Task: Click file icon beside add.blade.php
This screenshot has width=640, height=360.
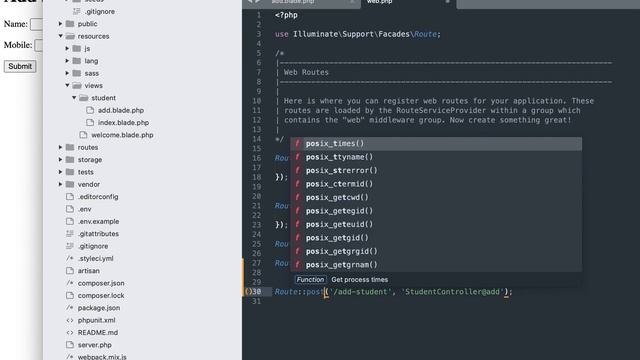Action: pyautogui.click(x=90, y=110)
